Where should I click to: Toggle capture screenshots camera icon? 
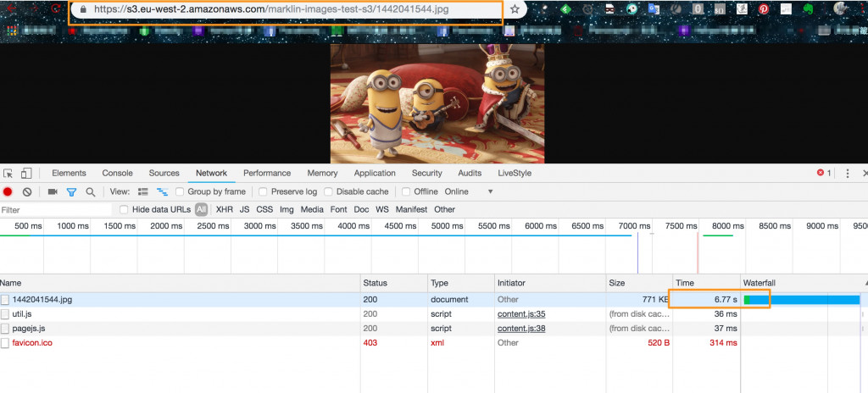pyautogui.click(x=53, y=191)
